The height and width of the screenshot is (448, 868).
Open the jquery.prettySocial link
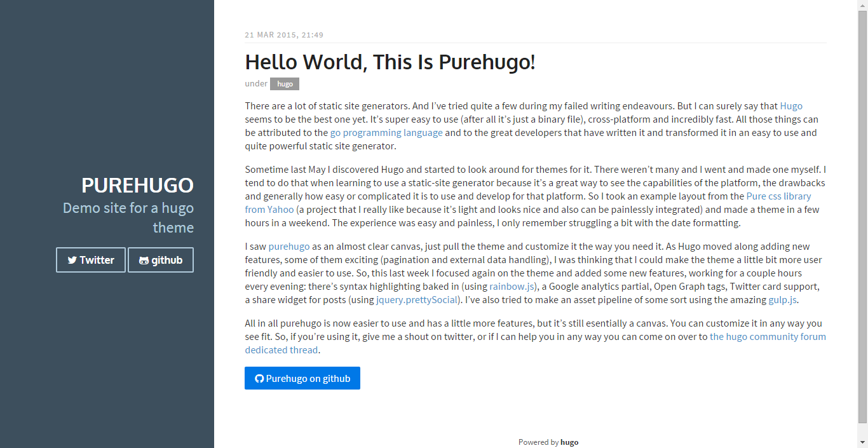pyautogui.click(x=417, y=300)
